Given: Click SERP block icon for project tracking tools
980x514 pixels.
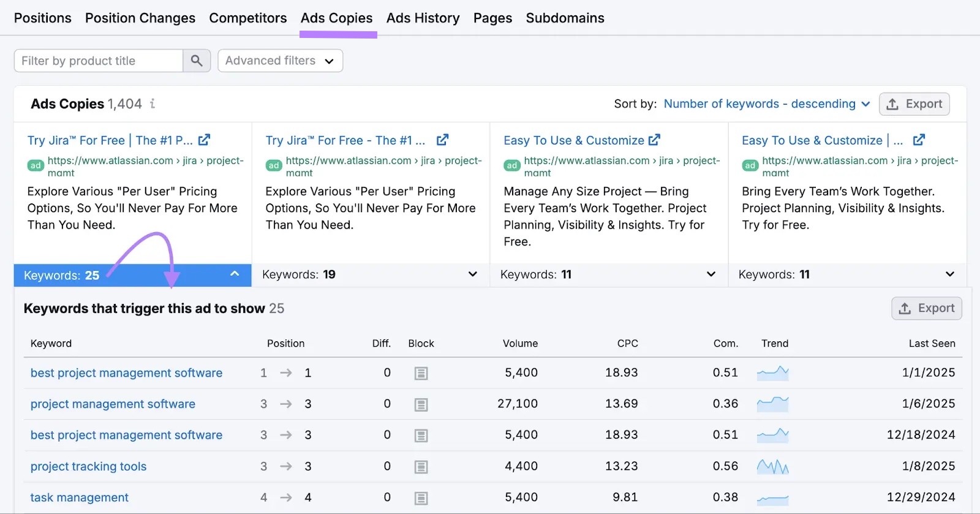Looking at the screenshot, I should [421, 467].
